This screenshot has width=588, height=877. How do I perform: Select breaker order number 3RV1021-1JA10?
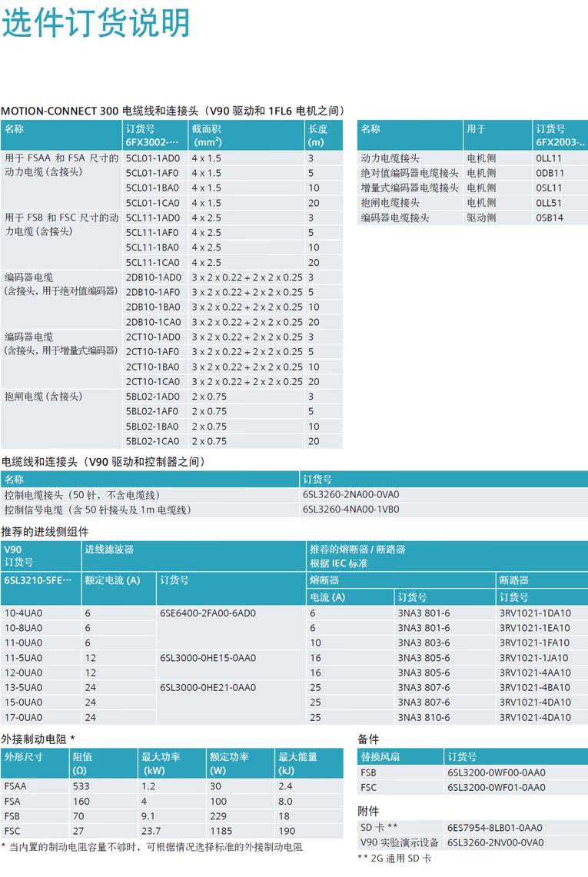point(533,658)
